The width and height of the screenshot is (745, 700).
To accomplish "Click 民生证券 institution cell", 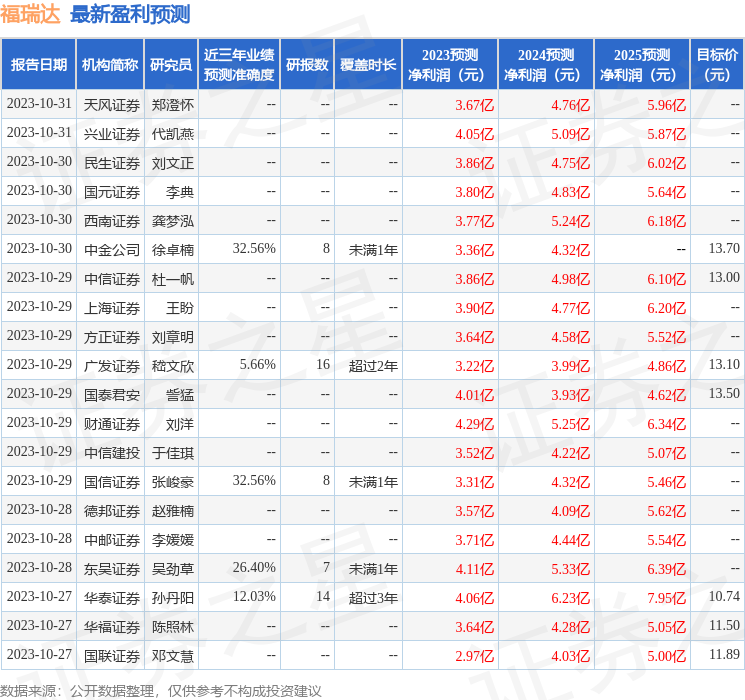I will tap(112, 163).
